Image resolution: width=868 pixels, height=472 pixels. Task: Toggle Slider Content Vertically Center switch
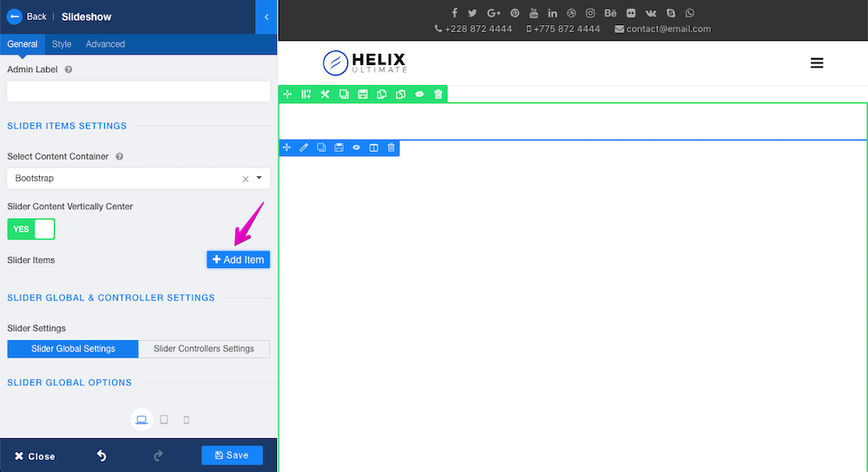(x=31, y=229)
